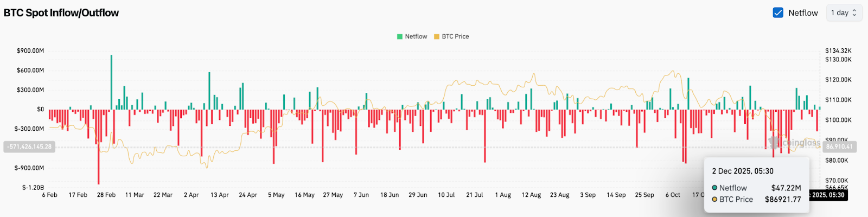Click the Netflow label next to checkbox
The height and width of the screenshot is (217, 868).
803,12
